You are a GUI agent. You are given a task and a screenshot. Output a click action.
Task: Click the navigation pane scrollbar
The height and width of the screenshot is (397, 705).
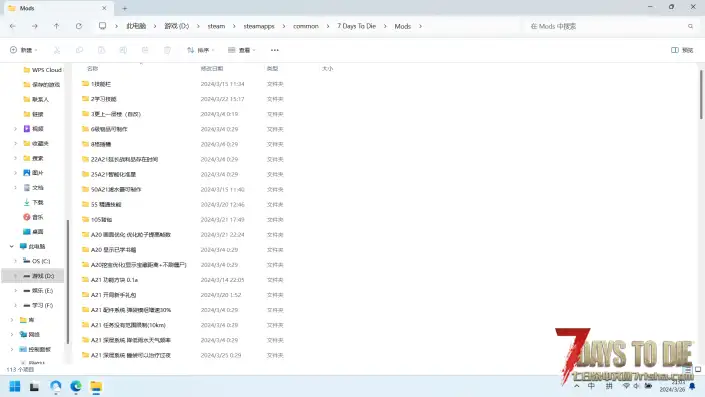point(68,282)
